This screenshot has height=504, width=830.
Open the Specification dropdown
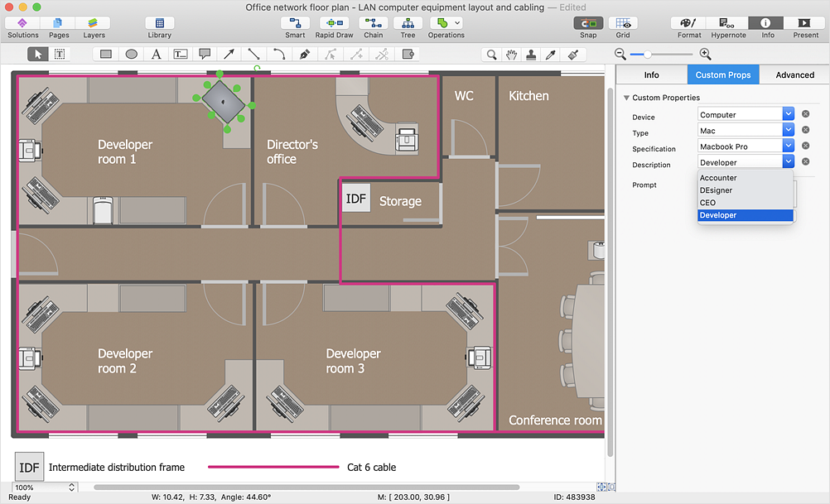(x=788, y=146)
